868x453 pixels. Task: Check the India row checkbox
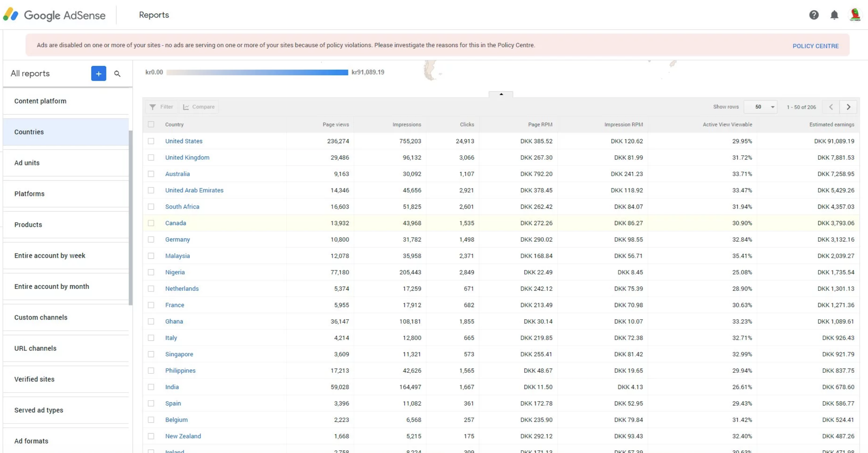[151, 387]
